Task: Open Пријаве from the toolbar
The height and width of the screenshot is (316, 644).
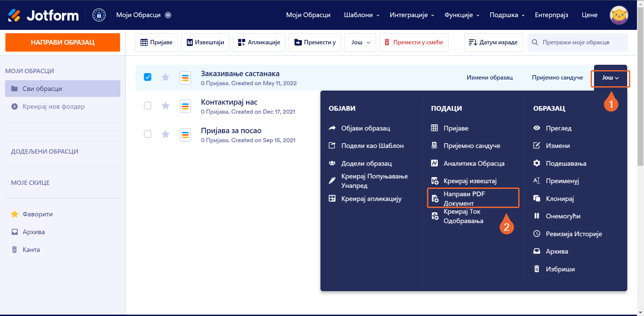Action: [x=156, y=42]
